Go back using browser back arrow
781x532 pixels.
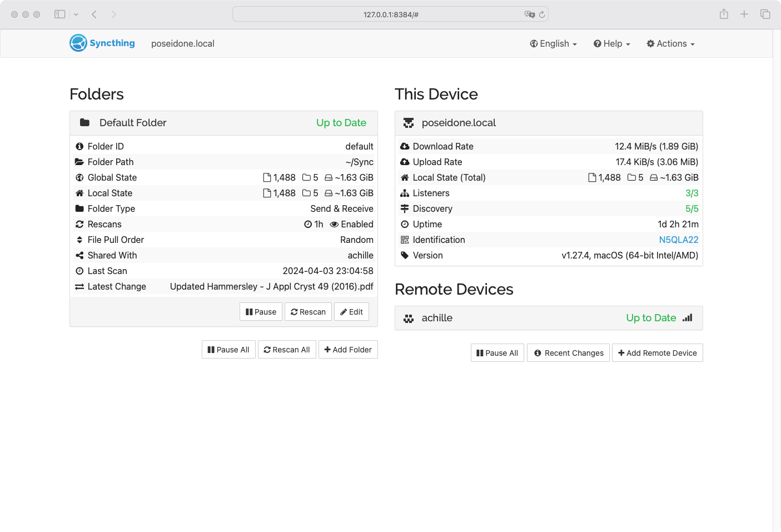[94, 14]
